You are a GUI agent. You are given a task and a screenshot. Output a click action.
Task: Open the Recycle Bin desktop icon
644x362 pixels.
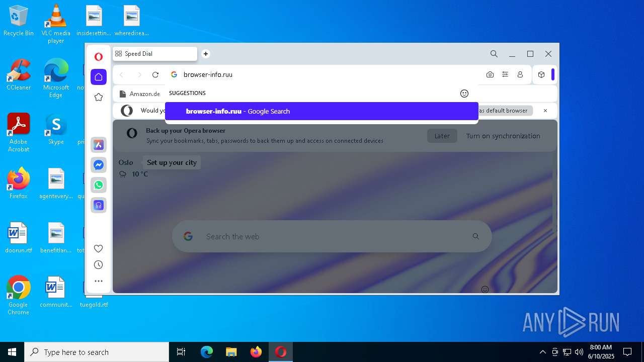[19, 21]
